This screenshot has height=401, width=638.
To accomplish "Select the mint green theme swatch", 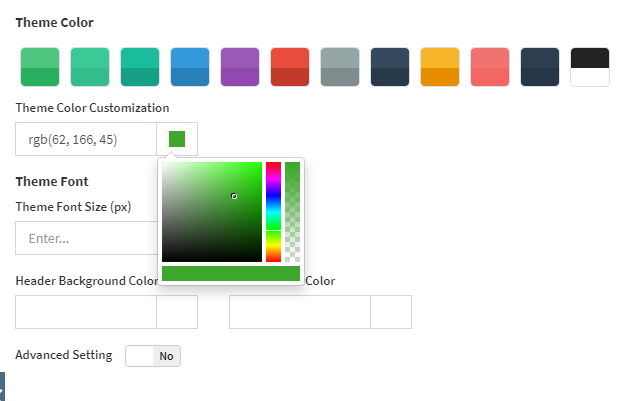I will 90,67.
